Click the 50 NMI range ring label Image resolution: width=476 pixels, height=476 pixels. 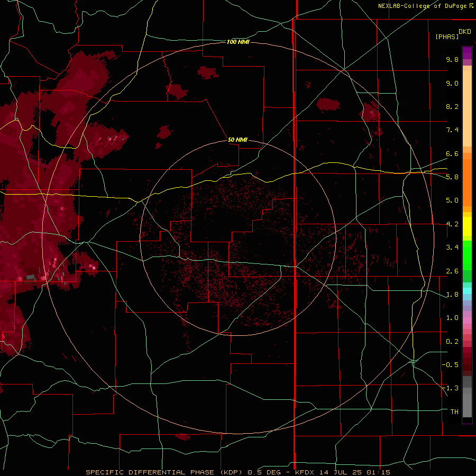pos(237,140)
